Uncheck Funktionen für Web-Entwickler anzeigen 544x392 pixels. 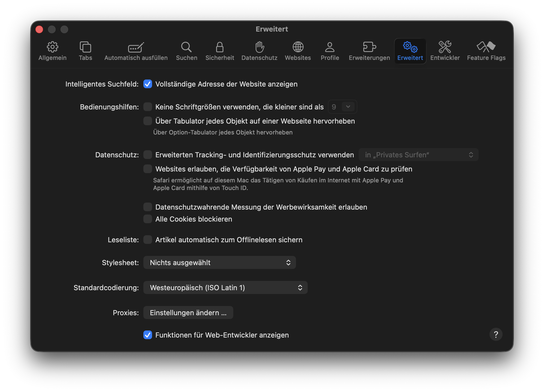click(148, 335)
